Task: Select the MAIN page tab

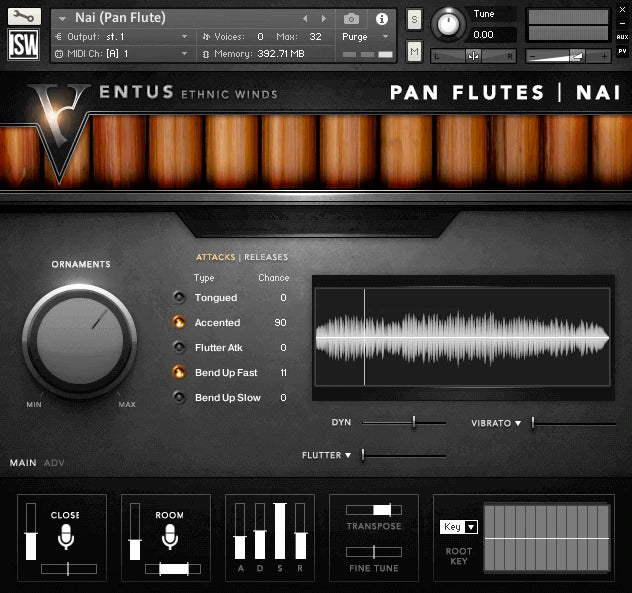Action: pos(23,463)
